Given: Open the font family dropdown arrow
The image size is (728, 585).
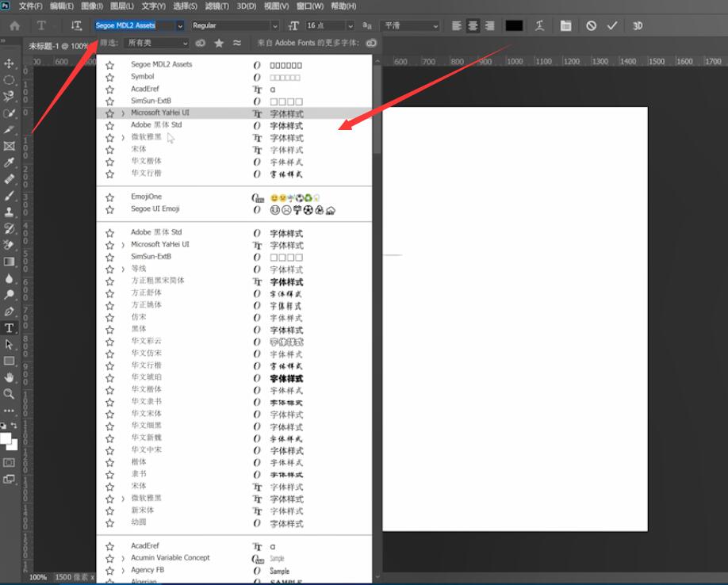Looking at the screenshot, I should click(180, 26).
